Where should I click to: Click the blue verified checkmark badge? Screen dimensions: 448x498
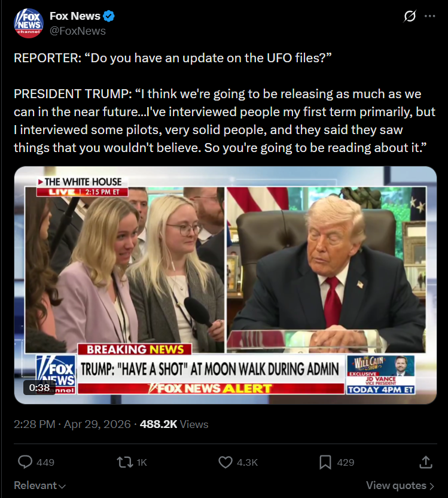tap(109, 16)
